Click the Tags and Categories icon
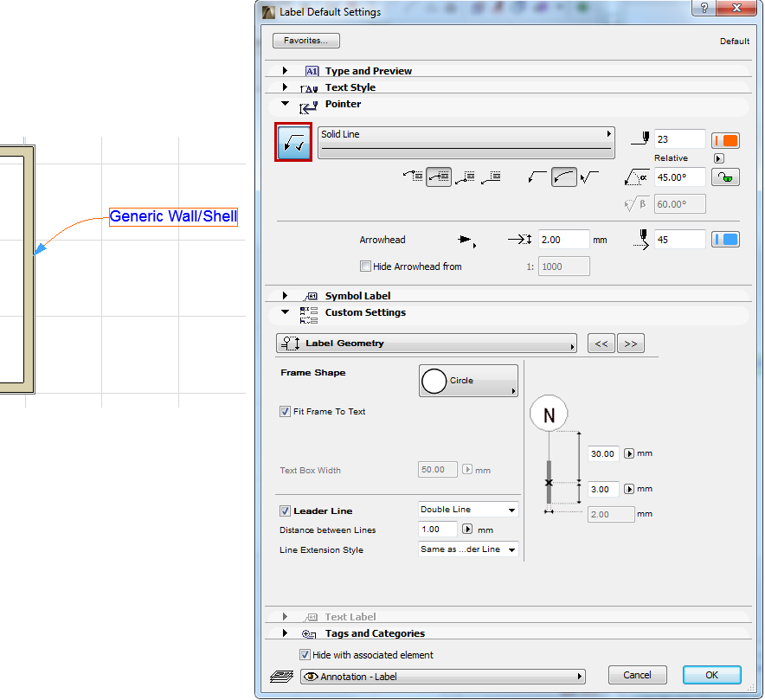 click(x=309, y=634)
